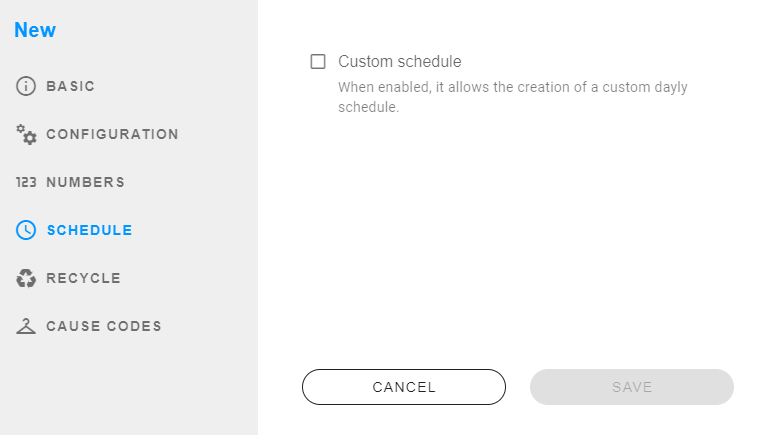Click empty sidebar space below Cause Codes
The image size is (777, 435).
[x=128, y=390]
